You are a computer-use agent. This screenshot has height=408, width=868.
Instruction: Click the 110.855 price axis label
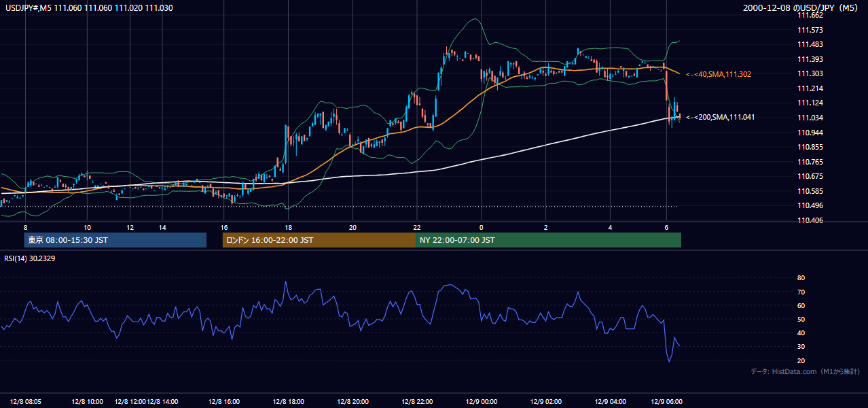click(x=810, y=147)
